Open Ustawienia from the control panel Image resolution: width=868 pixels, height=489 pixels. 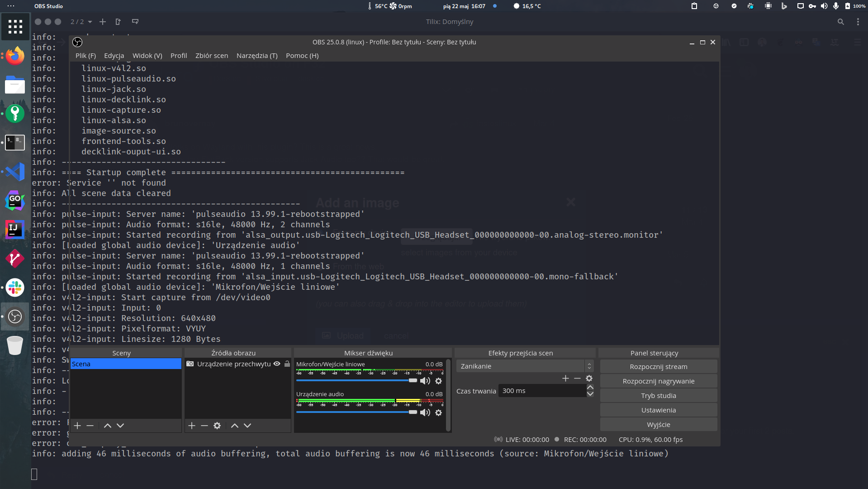coord(658,410)
